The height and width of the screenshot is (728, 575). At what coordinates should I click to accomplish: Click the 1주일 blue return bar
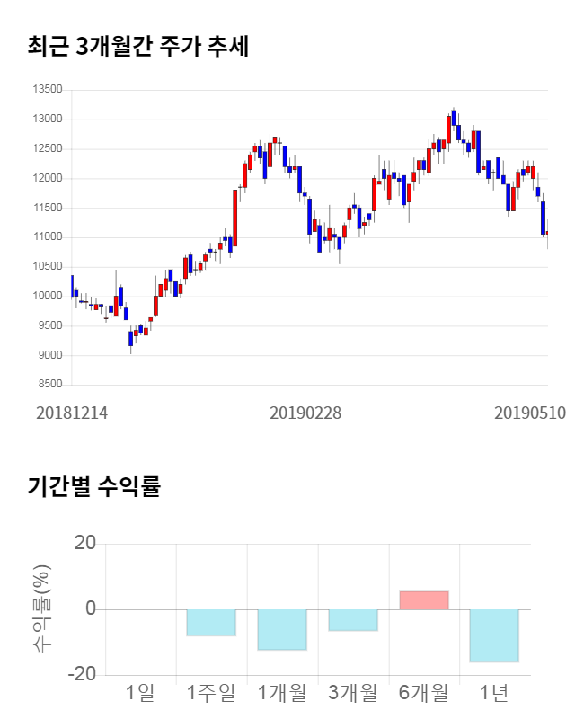(211, 622)
